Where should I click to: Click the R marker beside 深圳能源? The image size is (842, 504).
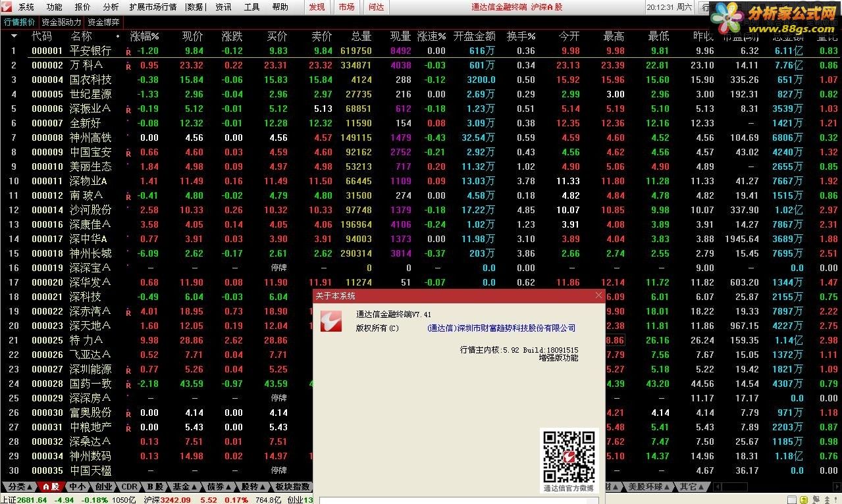pyautogui.click(x=128, y=370)
